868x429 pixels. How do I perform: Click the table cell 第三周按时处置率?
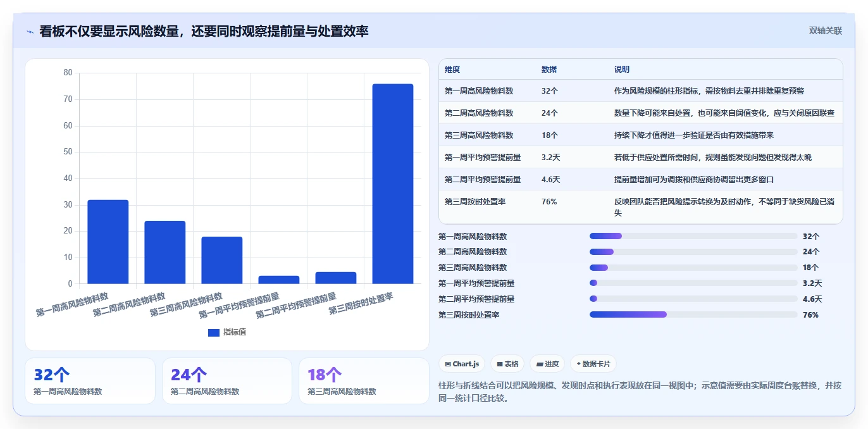click(475, 202)
